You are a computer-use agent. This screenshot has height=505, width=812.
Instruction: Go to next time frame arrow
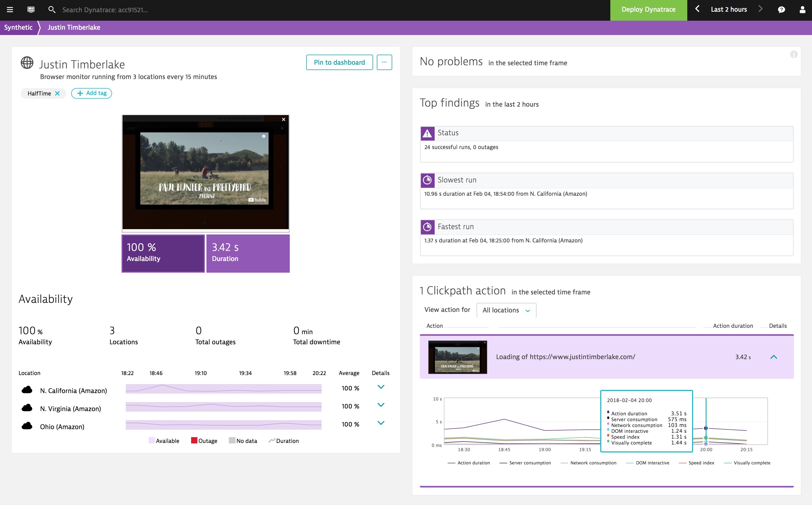click(761, 9)
